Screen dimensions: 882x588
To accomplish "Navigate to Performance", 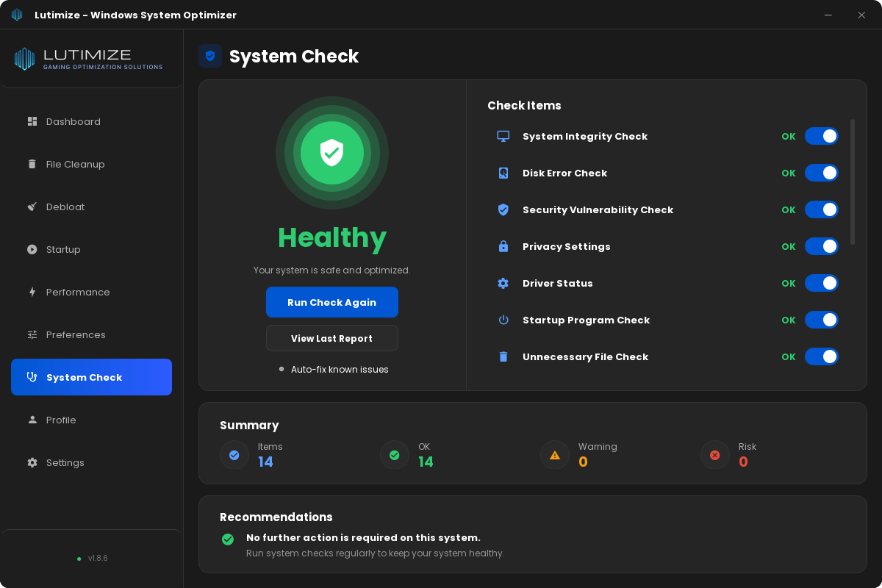I will pos(91,292).
